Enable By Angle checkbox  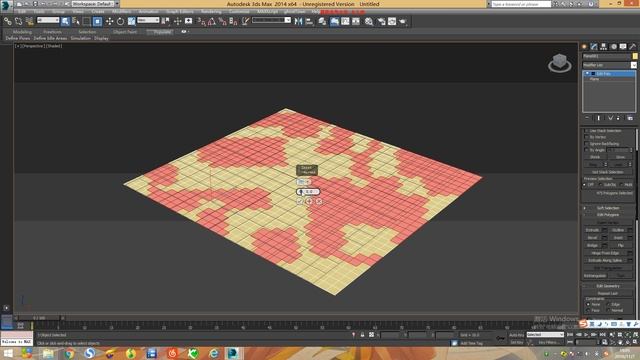[587, 150]
